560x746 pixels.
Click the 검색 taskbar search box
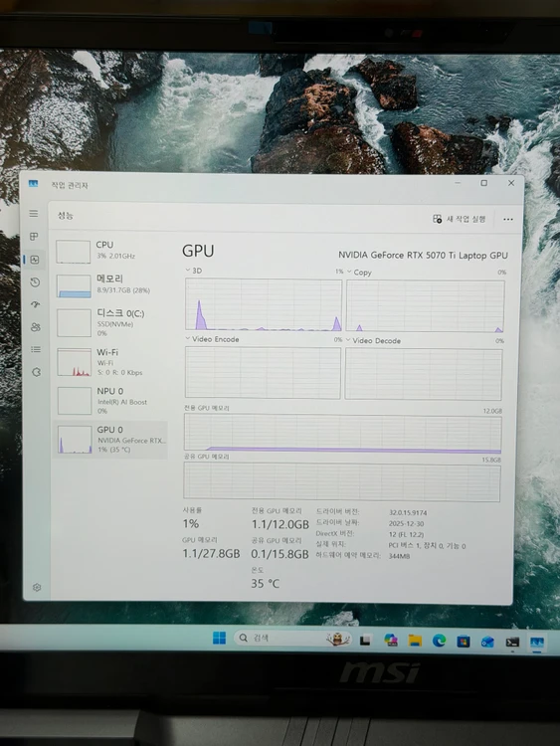(293, 638)
